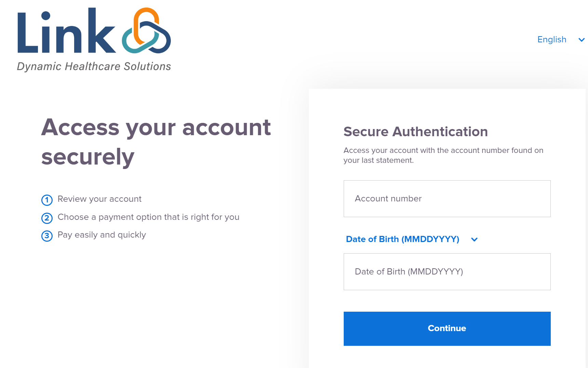This screenshot has height=368, width=588.
Task: Select the Date of Birth input field
Action: (447, 272)
